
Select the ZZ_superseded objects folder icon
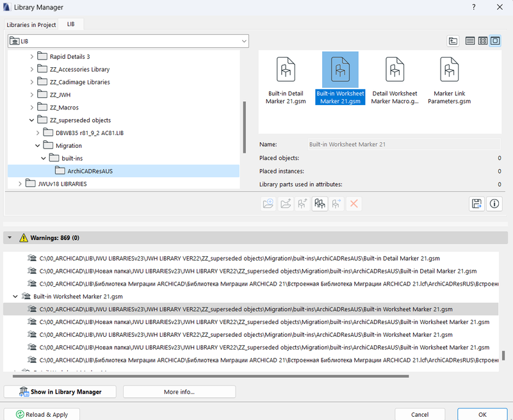pos(42,120)
